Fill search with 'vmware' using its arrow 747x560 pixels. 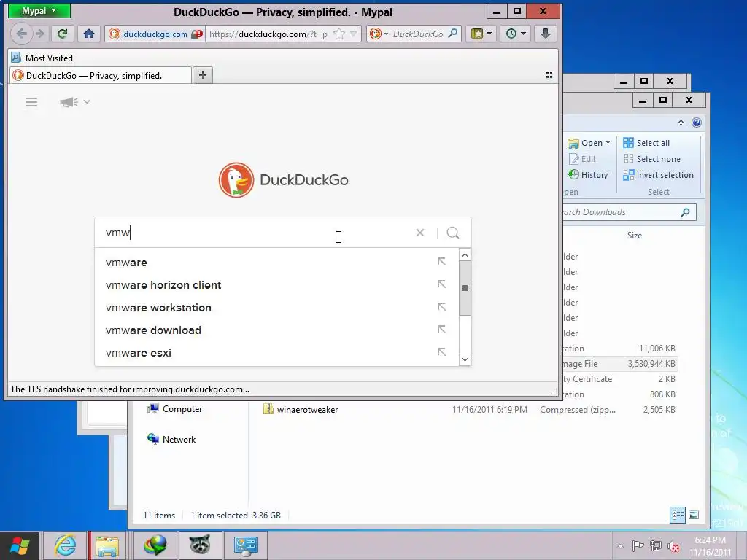coord(441,262)
